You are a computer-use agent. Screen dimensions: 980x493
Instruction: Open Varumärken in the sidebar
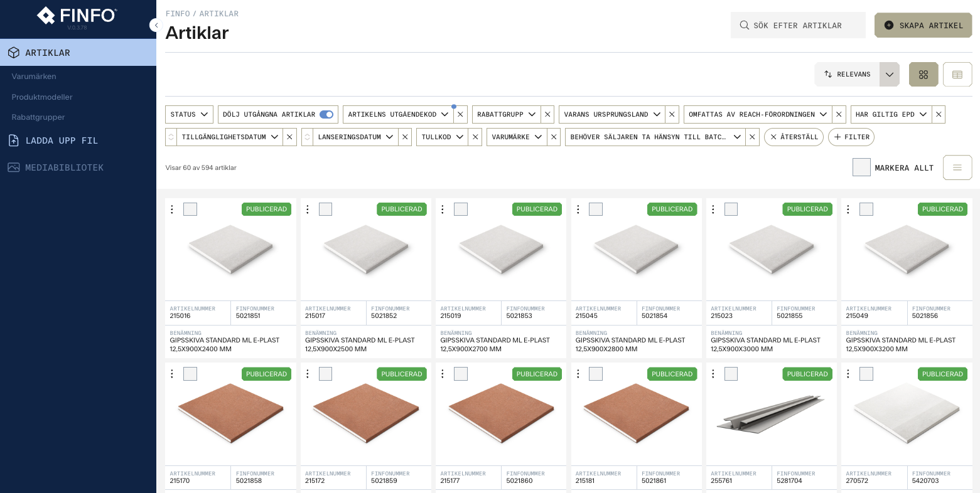tap(34, 77)
